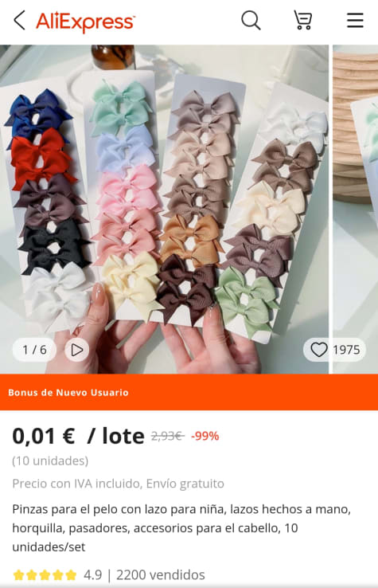
Task: Click the 1975 favorites count
Action: coord(346,350)
